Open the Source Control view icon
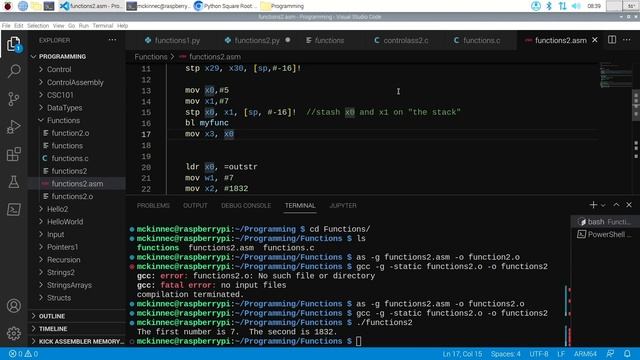Viewport: 640px width, 360px height. pyautogui.click(x=13, y=99)
